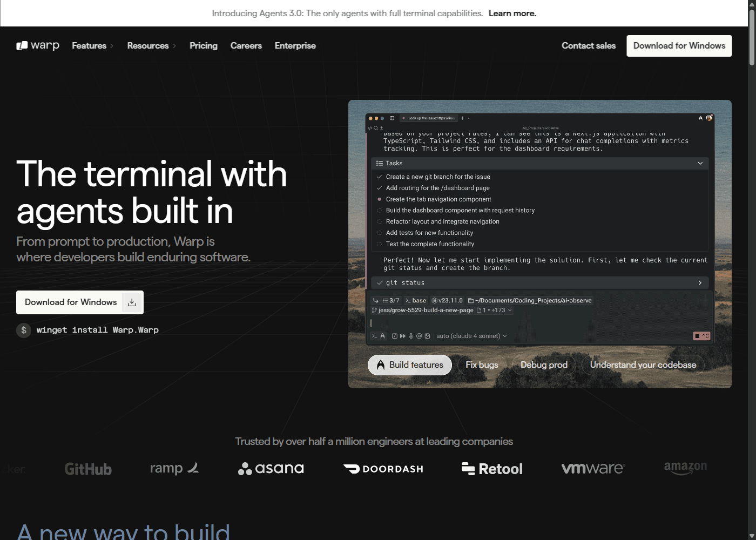Click the vmware logo
756x540 pixels.
pos(593,468)
